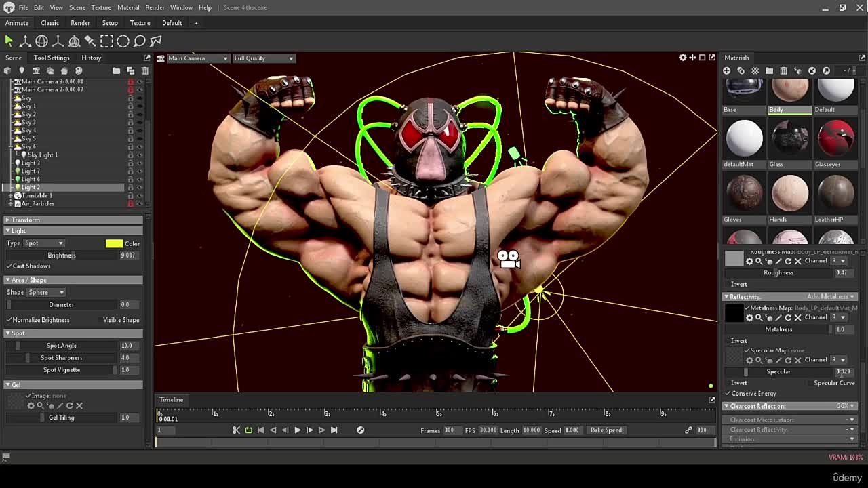Duplicate the selected scene object
Screen dimensions: 868x488
click(x=131, y=70)
